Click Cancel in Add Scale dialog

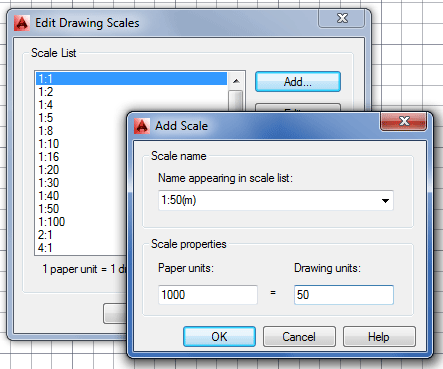coord(299,337)
